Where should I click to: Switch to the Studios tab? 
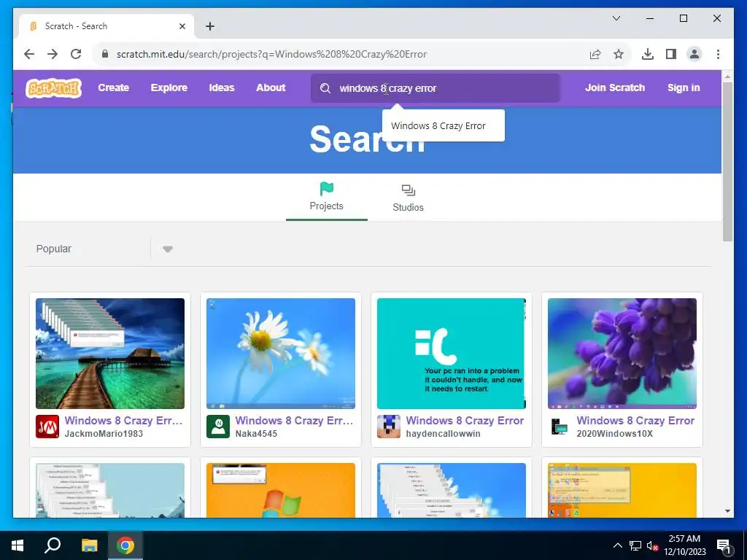(x=409, y=198)
